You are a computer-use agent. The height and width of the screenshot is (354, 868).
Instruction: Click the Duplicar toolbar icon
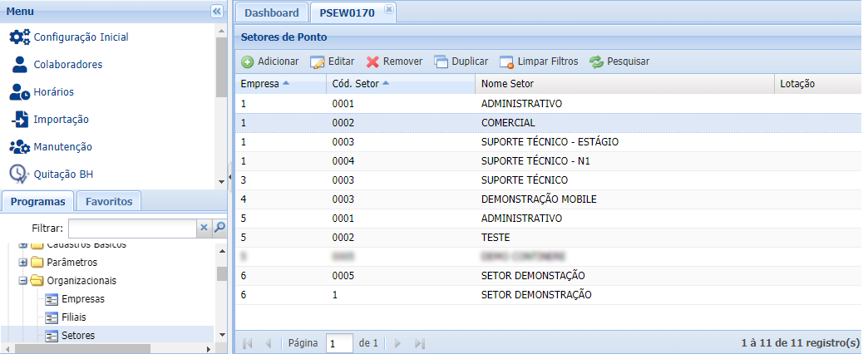tap(441, 61)
